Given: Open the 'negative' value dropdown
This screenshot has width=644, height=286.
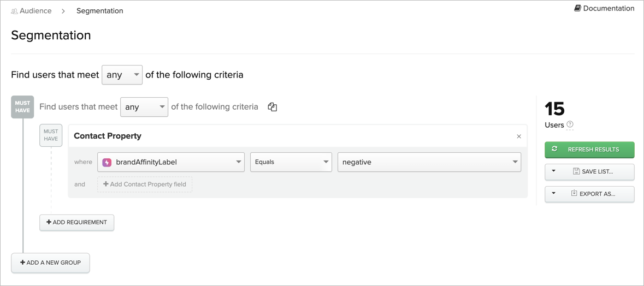Looking at the screenshot, I should [x=429, y=162].
